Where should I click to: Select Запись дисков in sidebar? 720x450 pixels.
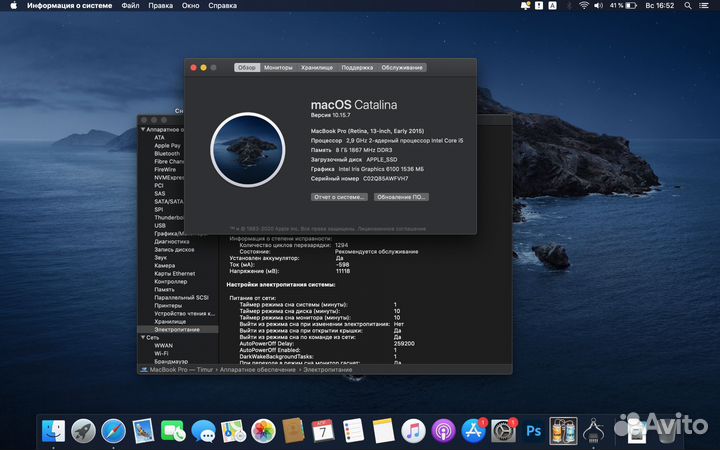tap(174, 249)
